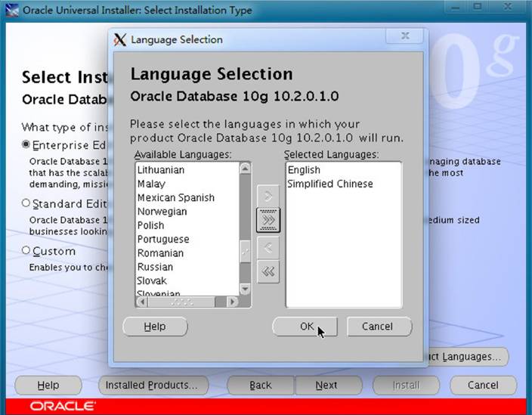Click horizontal scrollbar thumb in Available Languages
Viewport: 532px width, 415px height.
(x=181, y=302)
